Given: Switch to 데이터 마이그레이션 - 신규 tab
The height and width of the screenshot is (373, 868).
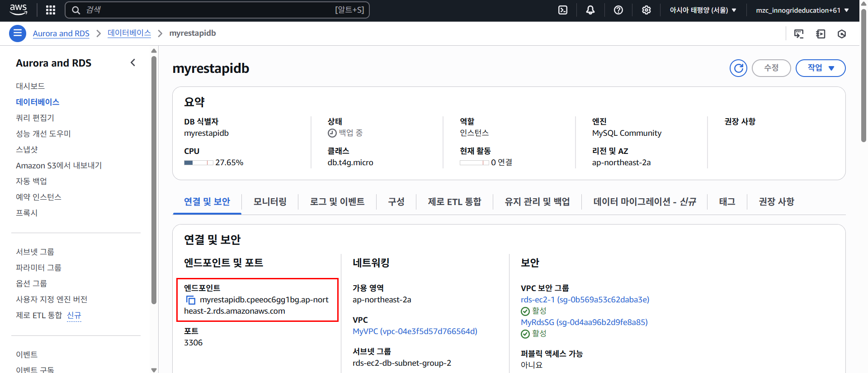Looking at the screenshot, I should tap(645, 202).
